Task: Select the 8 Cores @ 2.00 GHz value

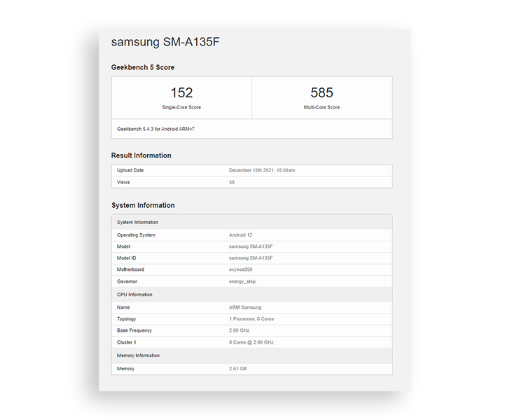Action: coord(251,342)
